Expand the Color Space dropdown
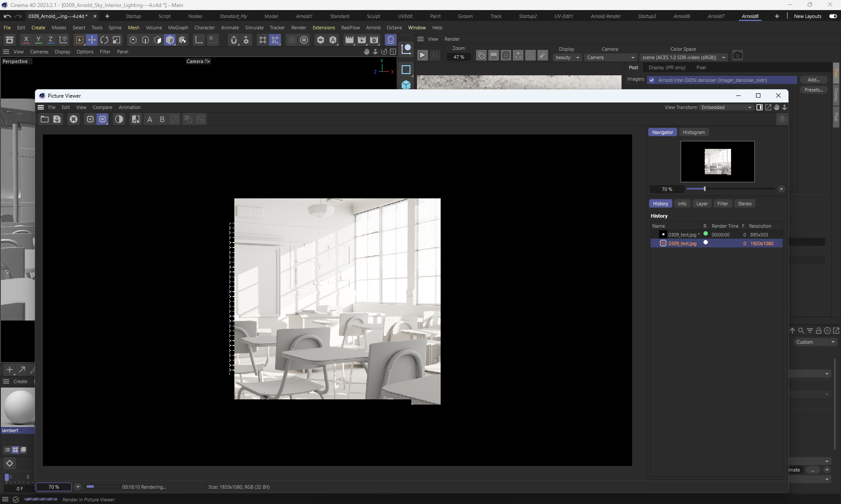The width and height of the screenshot is (841, 504). point(683,57)
